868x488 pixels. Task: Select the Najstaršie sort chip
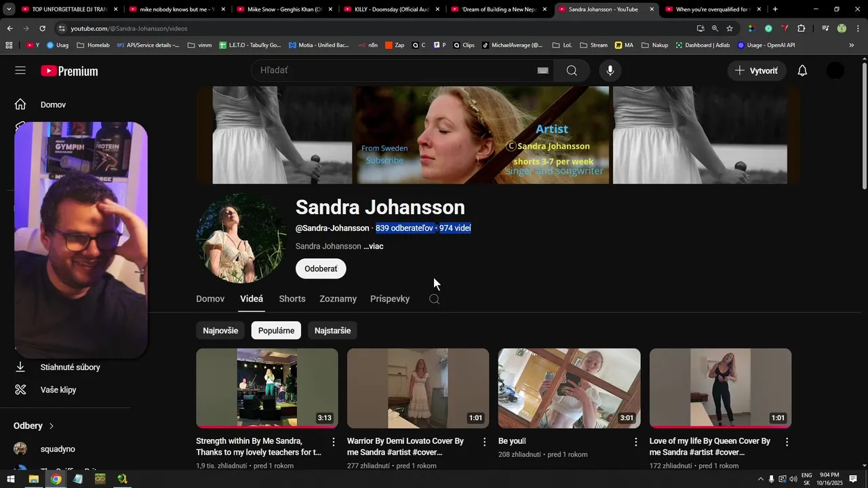332,331
